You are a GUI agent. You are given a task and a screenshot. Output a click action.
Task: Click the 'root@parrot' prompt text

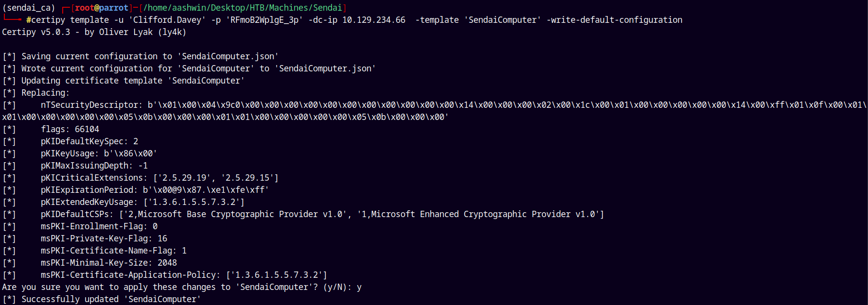[101, 8]
